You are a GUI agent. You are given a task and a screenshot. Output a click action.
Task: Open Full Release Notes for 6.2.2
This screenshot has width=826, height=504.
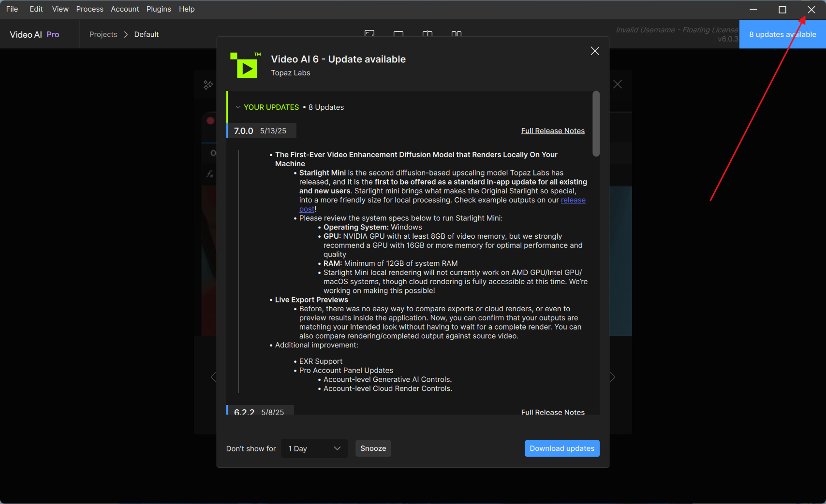(553, 412)
